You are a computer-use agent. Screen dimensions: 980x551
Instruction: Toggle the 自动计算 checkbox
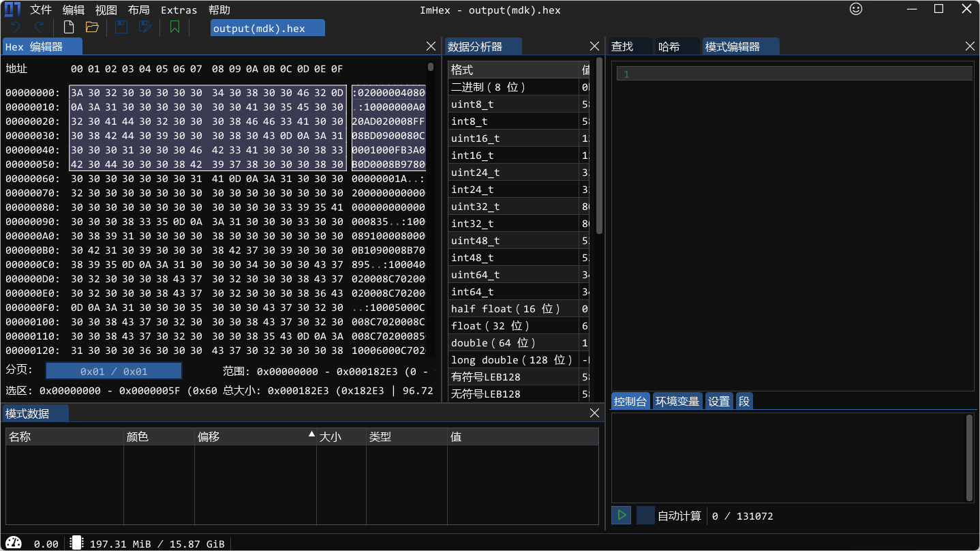(646, 516)
